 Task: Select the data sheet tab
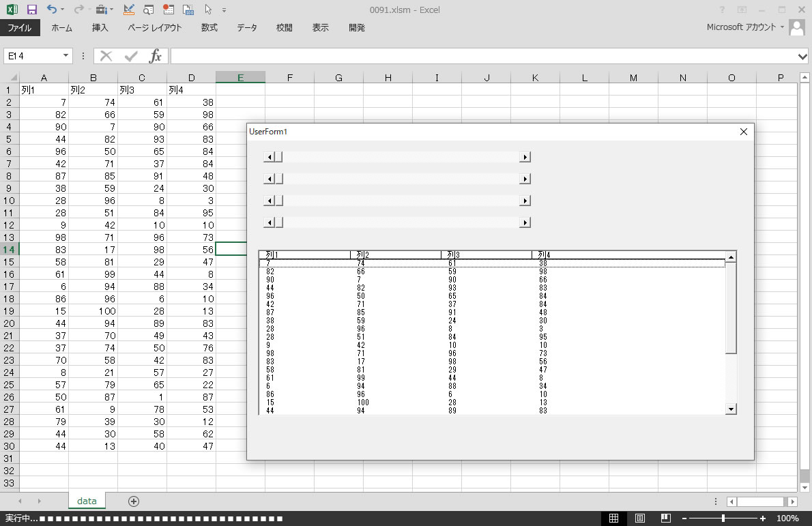[87, 501]
